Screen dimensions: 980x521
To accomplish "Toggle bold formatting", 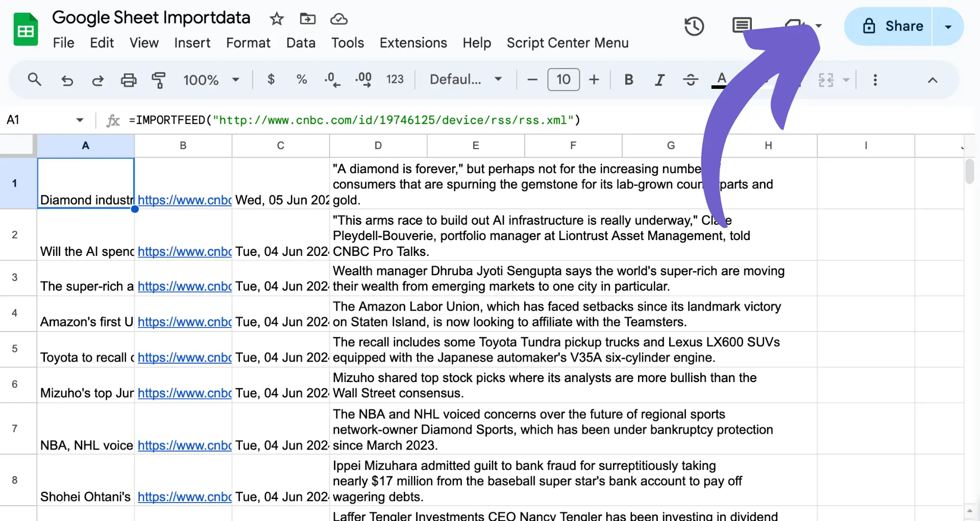I will tap(629, 80).
